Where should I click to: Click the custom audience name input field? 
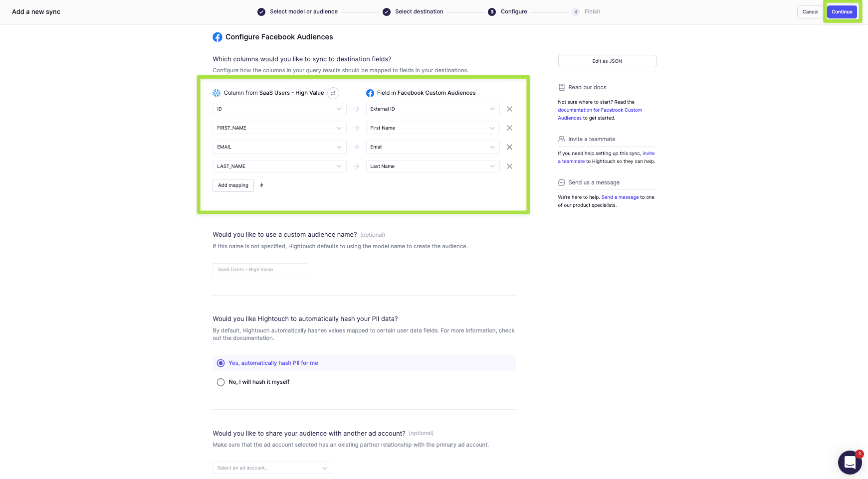click(260, 270)
